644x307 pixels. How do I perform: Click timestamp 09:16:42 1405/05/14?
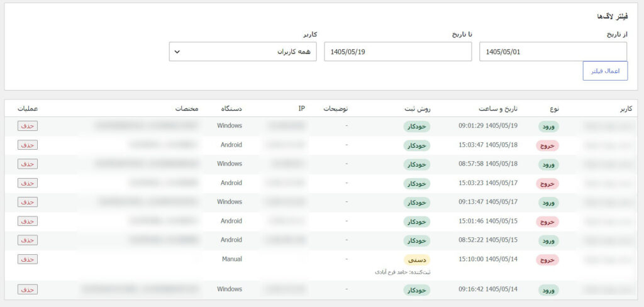click(x=488, y=289)
